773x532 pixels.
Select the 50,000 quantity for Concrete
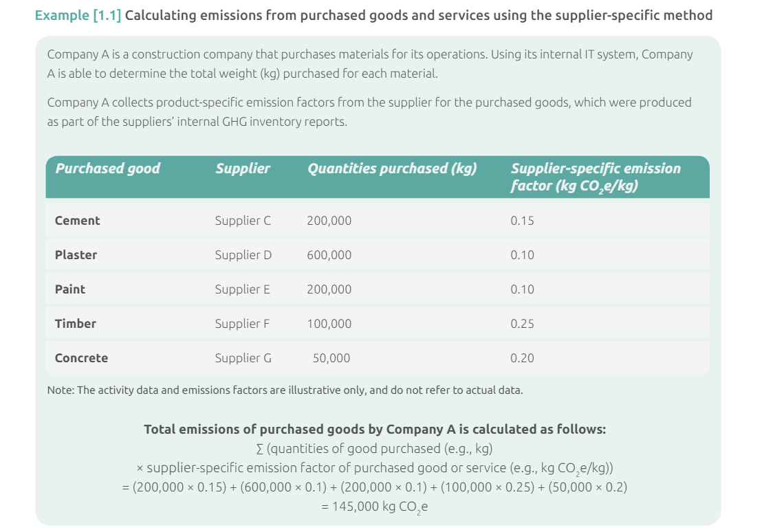[331, 358]
